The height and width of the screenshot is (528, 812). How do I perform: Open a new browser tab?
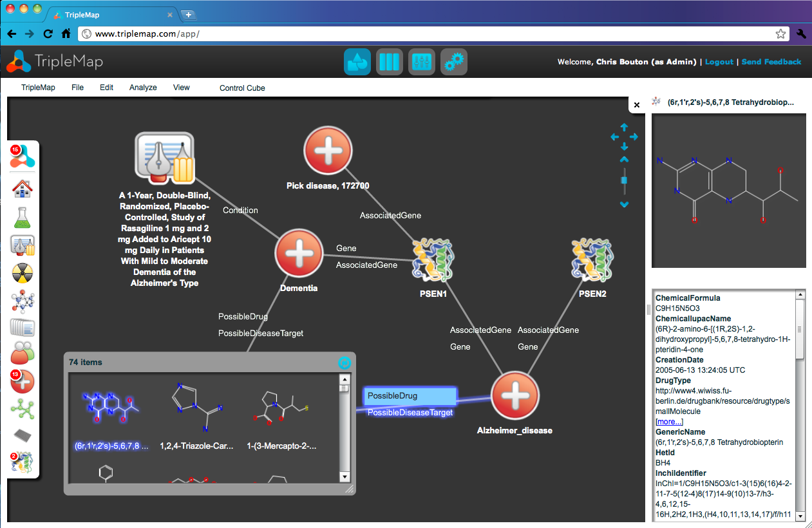(188, 14)
